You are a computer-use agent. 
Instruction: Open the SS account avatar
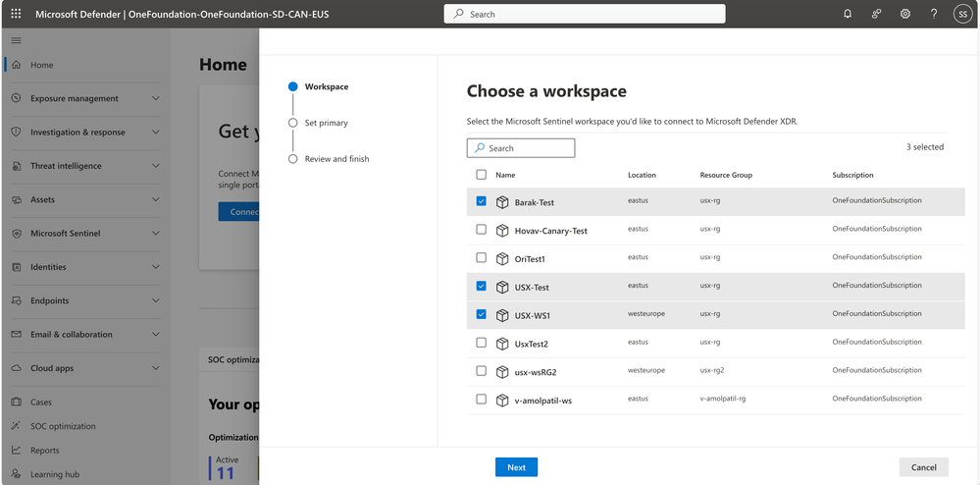(x=962, y=14)
